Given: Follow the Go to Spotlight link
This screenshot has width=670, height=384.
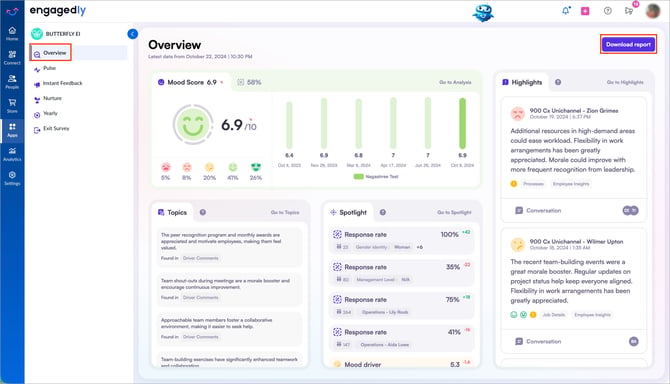Looking at the screenshot, I should click(x=454, y=212).
